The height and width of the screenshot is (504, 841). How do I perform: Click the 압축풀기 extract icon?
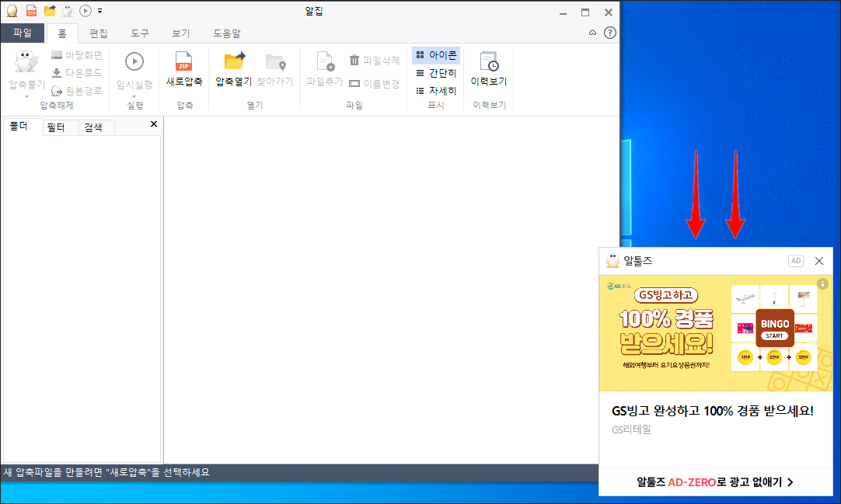(26, 63)
